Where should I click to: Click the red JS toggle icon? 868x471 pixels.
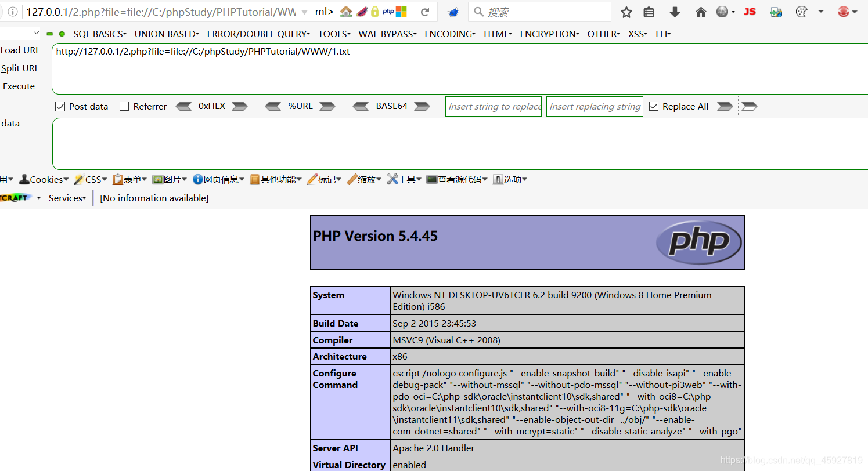750,12
